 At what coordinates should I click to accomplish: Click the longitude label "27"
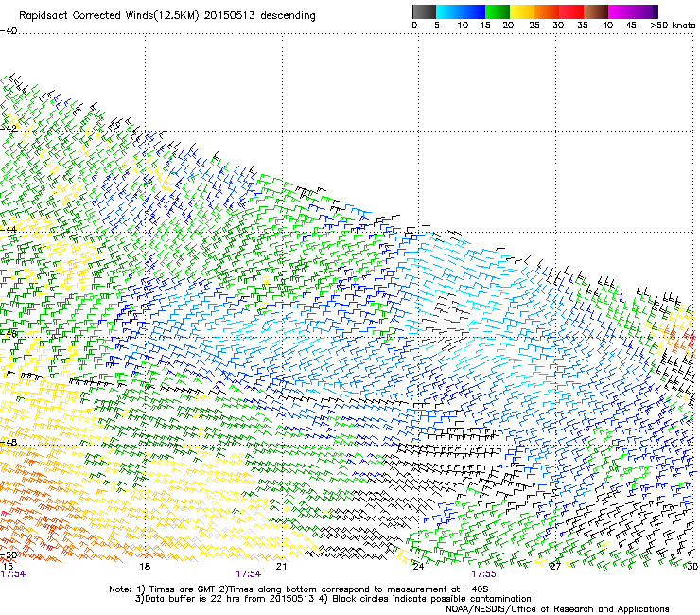(555, 567)
